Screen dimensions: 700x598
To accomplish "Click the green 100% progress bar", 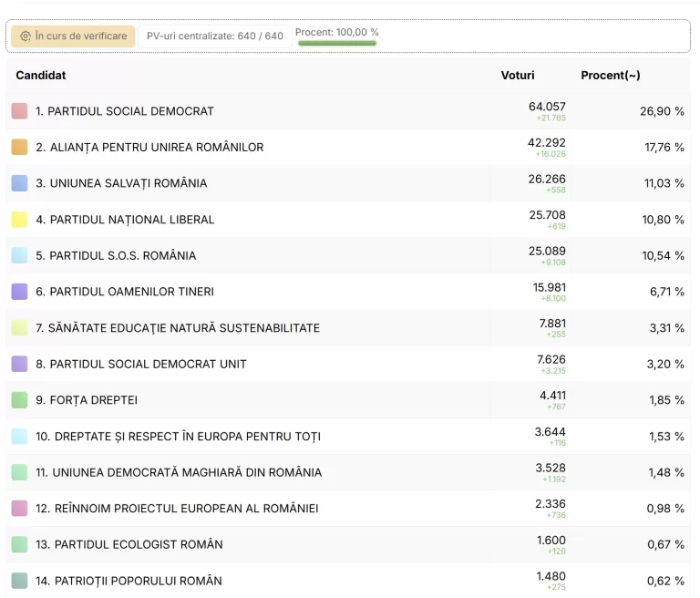I will point(337,44).
